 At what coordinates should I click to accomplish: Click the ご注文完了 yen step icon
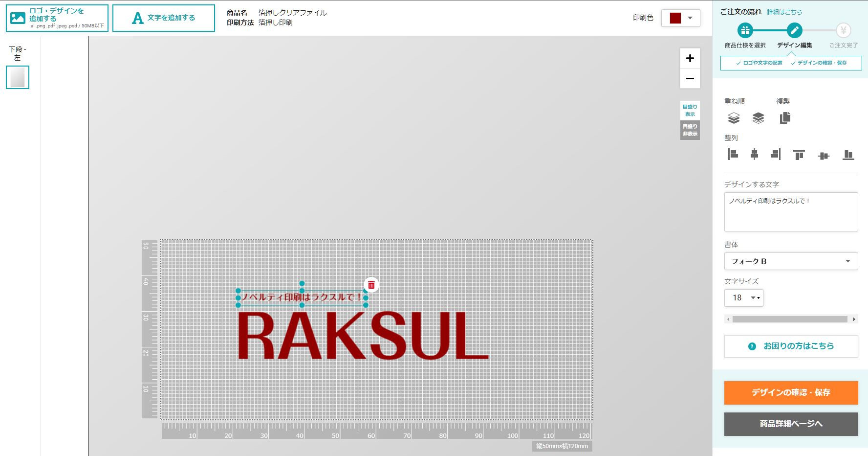(843, 30)
